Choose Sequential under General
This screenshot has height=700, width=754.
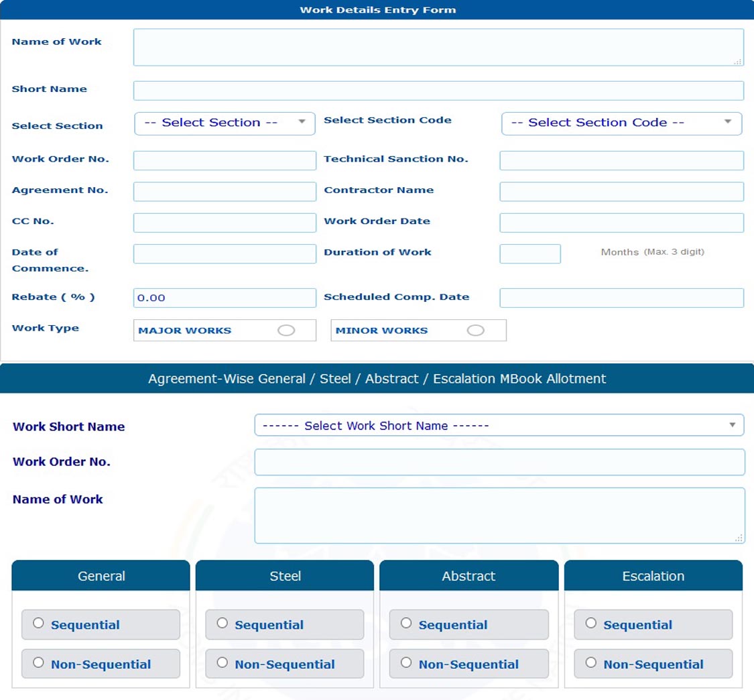coord(39,624)
